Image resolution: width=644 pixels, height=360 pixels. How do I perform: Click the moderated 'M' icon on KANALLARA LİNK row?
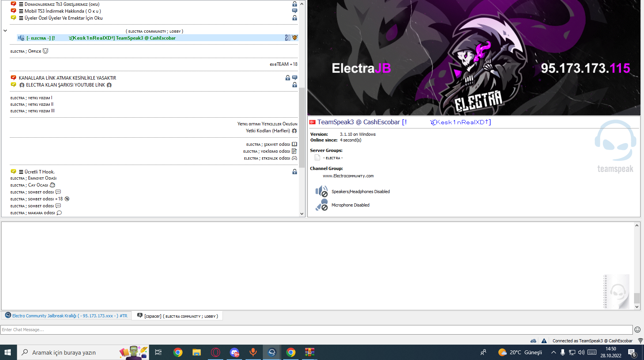tap(295, 78)
